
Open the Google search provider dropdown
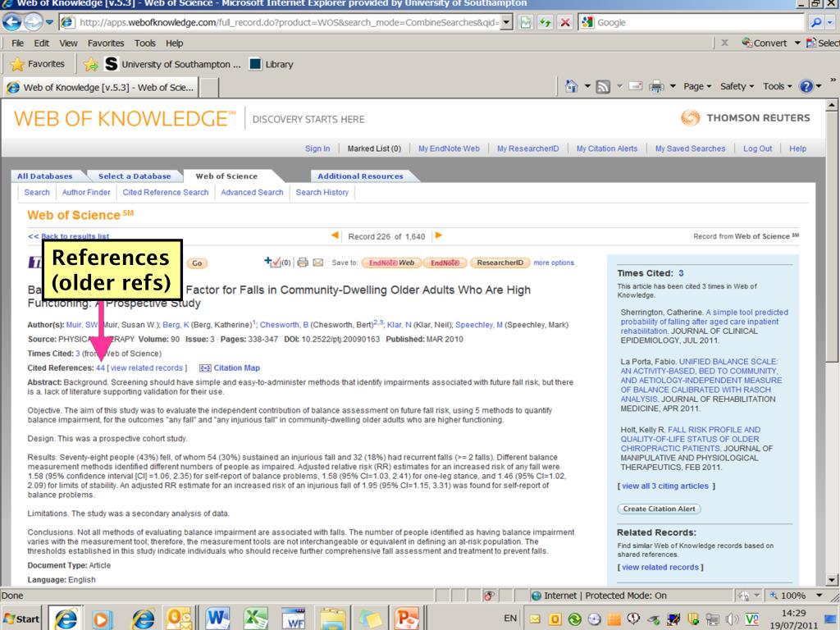tap(830, 22)
